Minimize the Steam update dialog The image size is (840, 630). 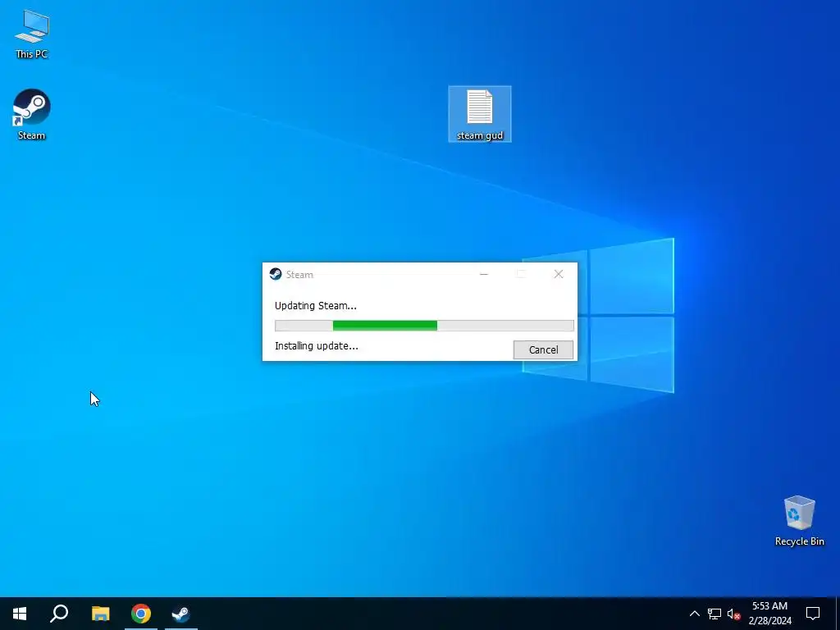[x=484, y=274]
